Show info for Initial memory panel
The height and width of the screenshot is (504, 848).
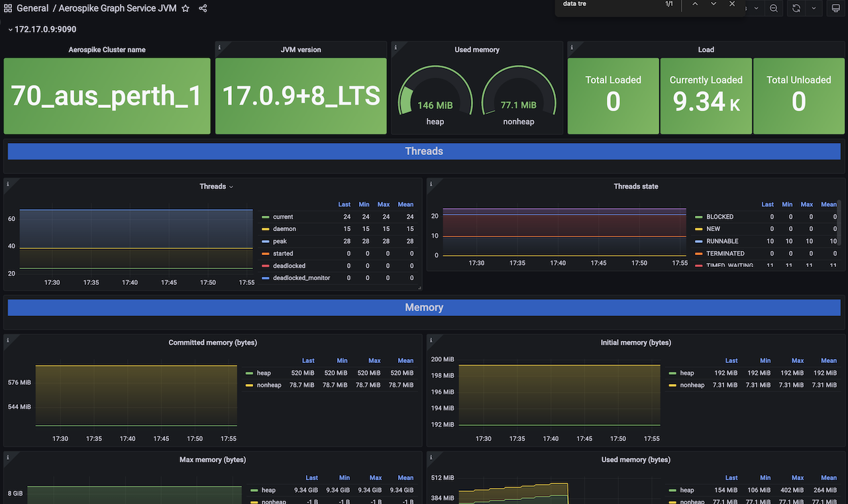pos(431,340)
